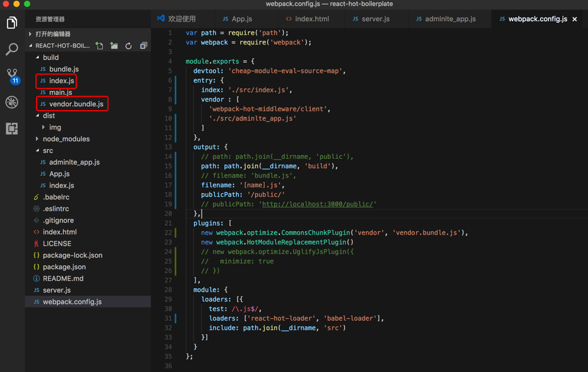588x372 pixels.
Task: Select adminlte_app.js in the src folder
Action: click(x=74, y=162)
